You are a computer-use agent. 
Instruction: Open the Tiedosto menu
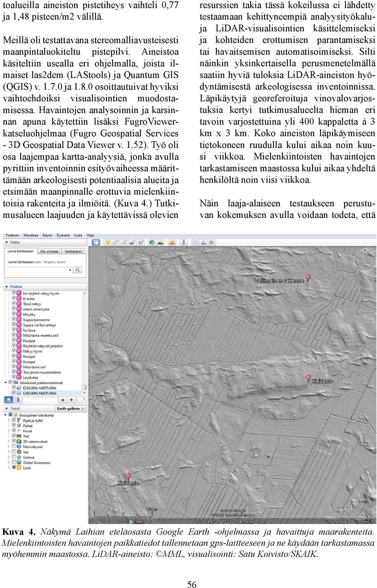click(12, 235)
